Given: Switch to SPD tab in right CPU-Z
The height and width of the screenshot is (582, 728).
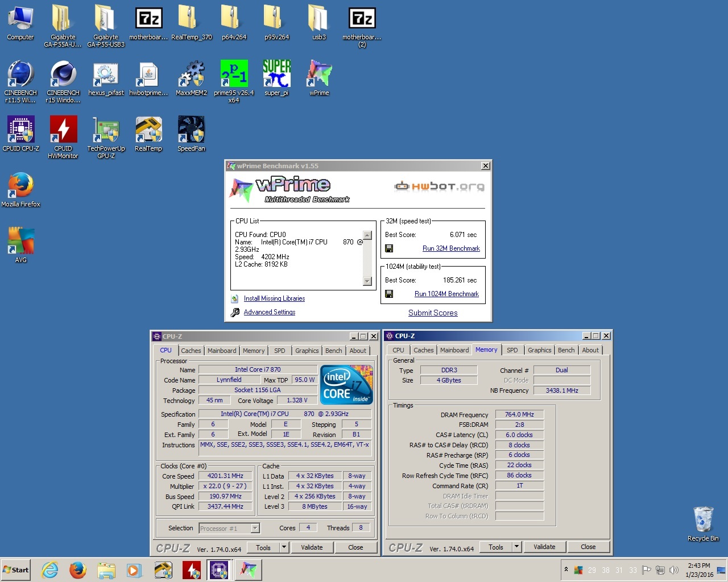Looking at the screenshot, I should (x=512, y=350).
